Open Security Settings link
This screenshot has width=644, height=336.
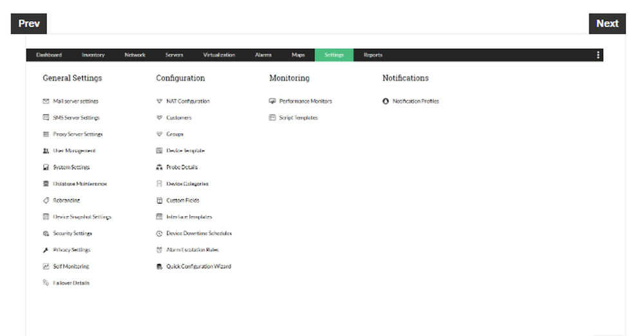pos(73,233)
